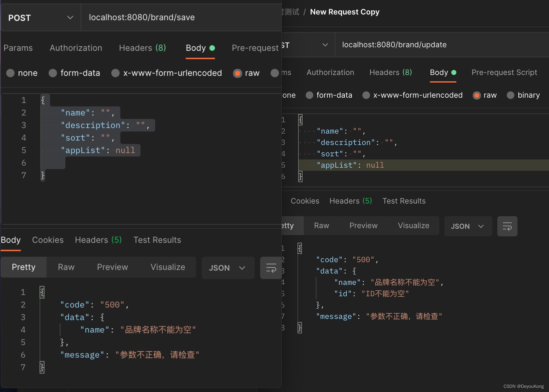Toggle word wrap icon in brand/save response

click(271, 268)
